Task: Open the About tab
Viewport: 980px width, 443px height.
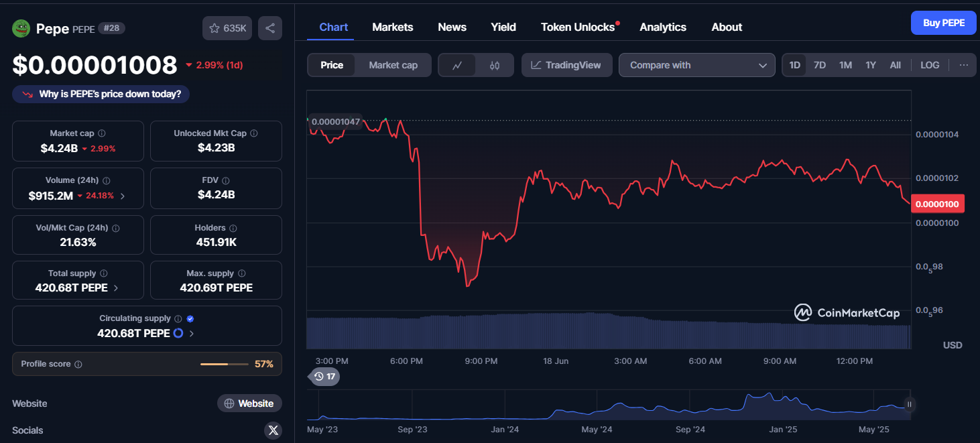Action: pyautogui.click(x=727, y=27)
